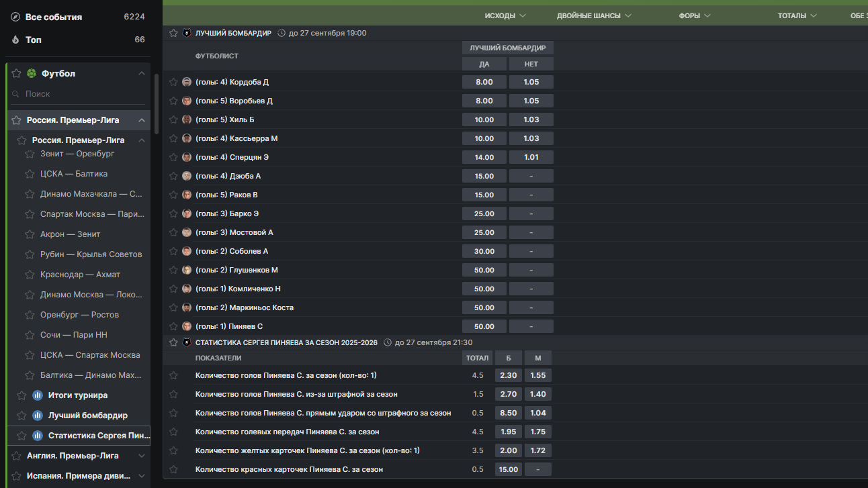
Task: Click the green football icon in sidebar
Action: 32,73
